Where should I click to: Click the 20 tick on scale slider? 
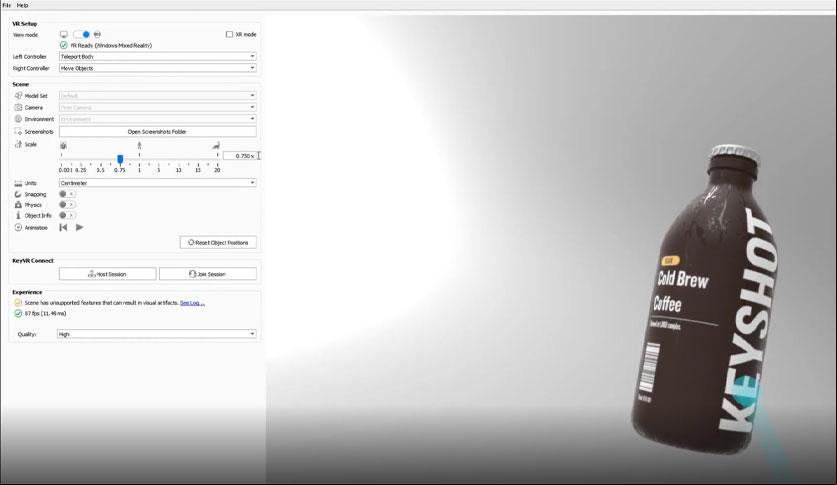[x=217, y=170]
